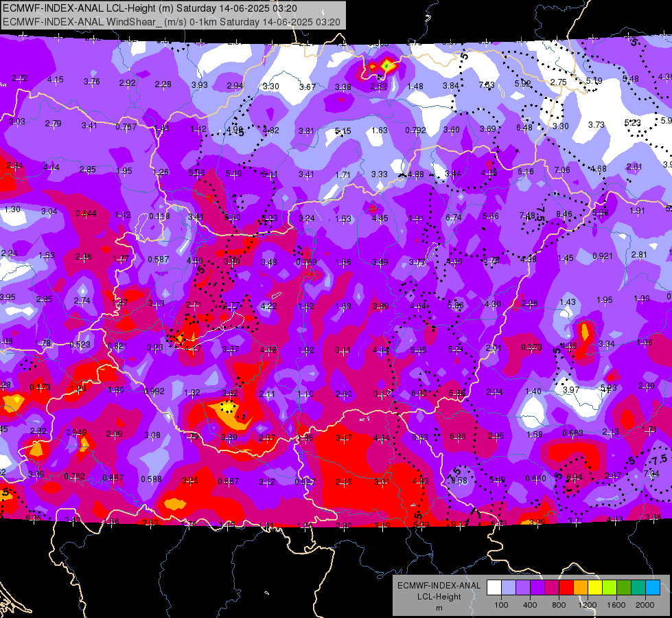Click the WindShear 0-1km header line

[x=172, y=22]
